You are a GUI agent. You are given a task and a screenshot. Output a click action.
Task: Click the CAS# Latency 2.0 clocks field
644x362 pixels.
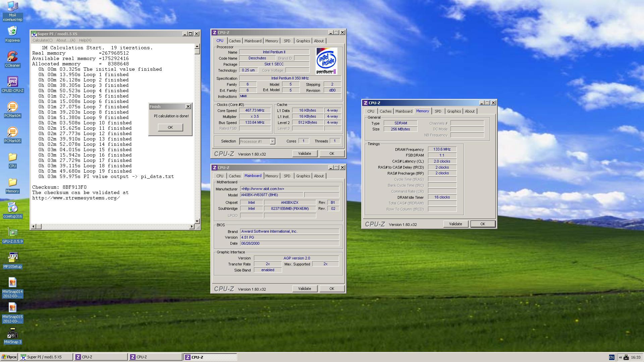coord(442,161)
